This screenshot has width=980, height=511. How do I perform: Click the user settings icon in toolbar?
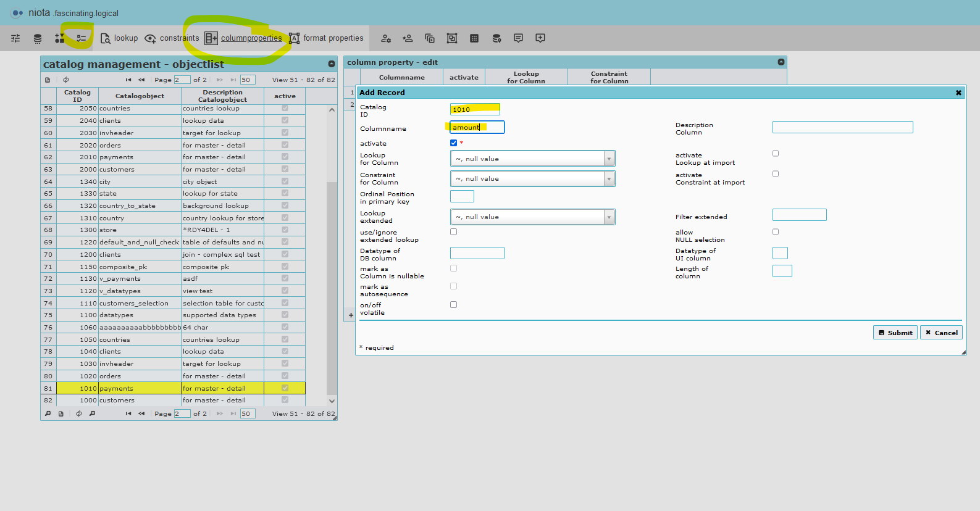pyautogui.click(x=386, y=38)
